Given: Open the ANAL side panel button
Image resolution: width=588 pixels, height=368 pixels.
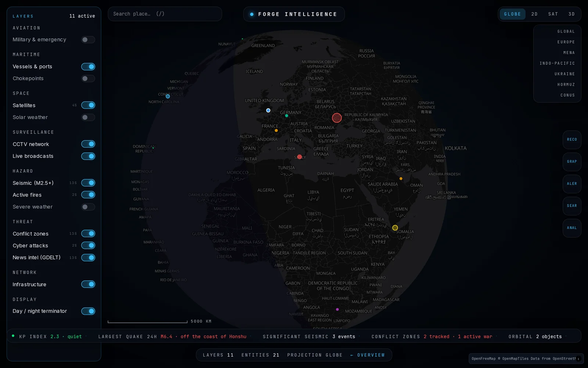Looking at the screenshot, I should (572, 228).
